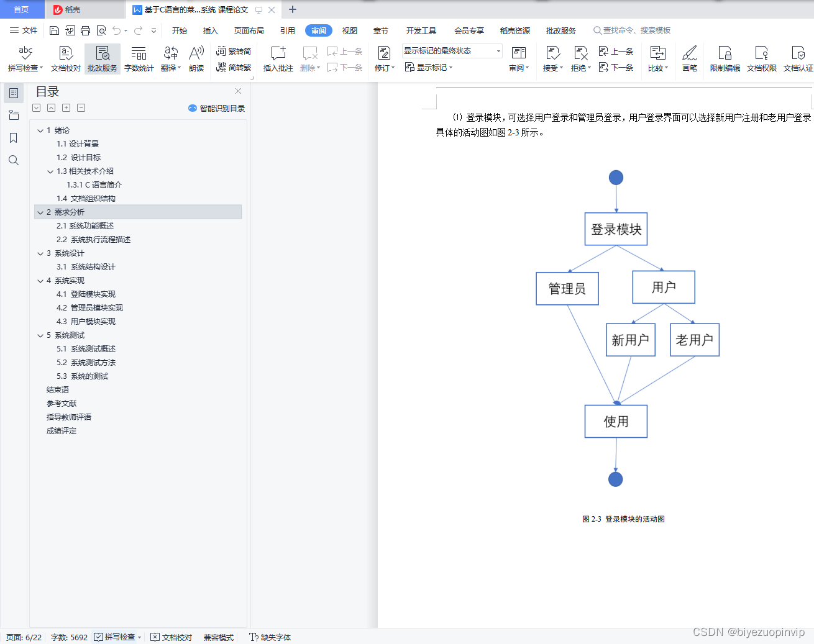Open the 字数统计 word count tool
The height and width of the screenshot is (644, 814).
(x=139, y=59)
